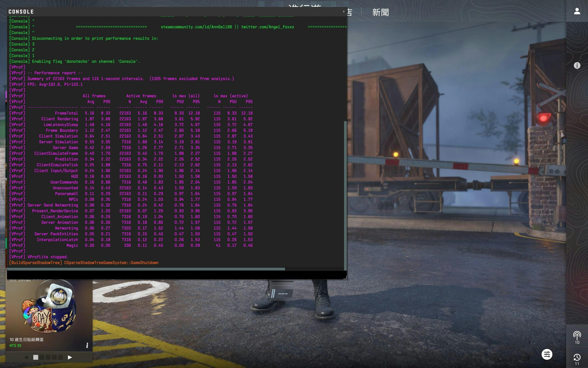Open the broadcast icon labeled 10
588x368 pixels.
(x=577, y=338)
